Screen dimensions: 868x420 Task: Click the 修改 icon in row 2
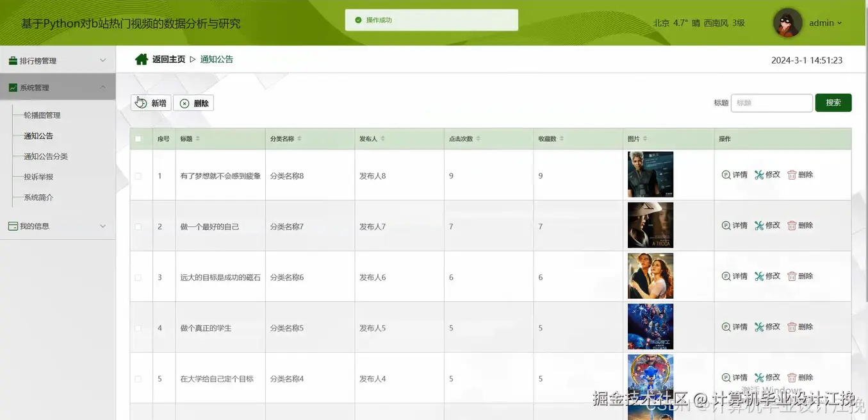tap(759, 226)
